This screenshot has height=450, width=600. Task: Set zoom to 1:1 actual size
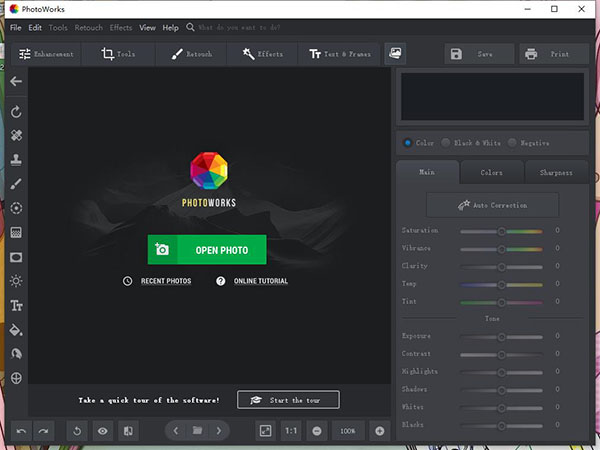tap(291, 431)
